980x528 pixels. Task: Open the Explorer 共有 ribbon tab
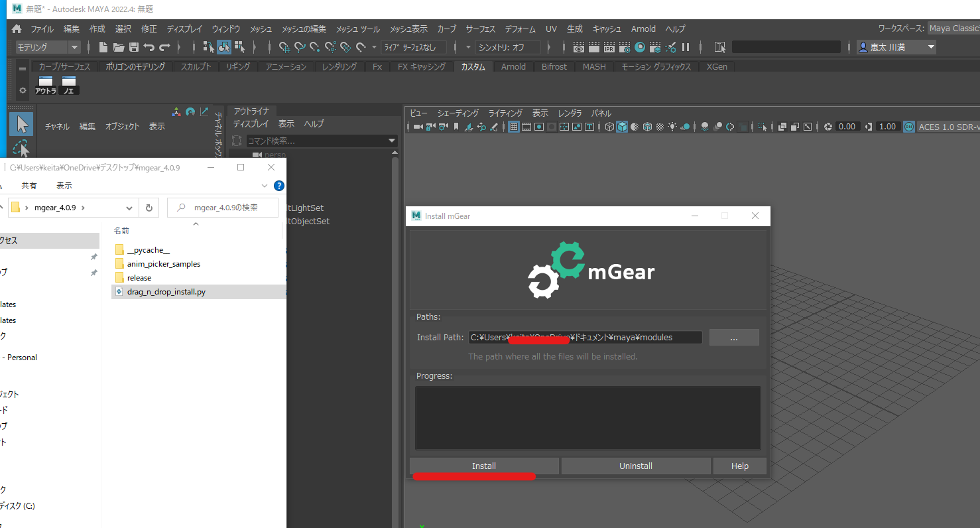(x=29, y=186)
